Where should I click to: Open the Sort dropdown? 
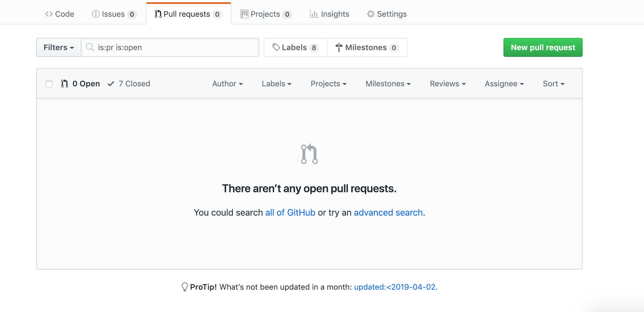553,84
